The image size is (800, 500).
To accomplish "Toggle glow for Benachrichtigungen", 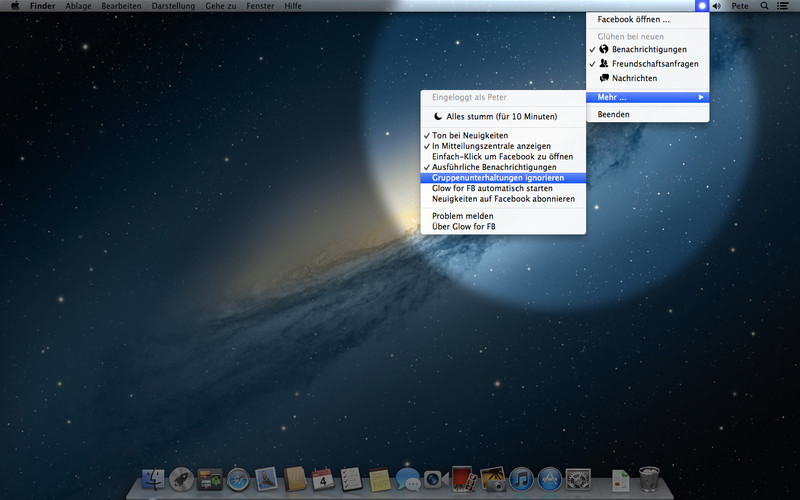I will click(647, 49).
